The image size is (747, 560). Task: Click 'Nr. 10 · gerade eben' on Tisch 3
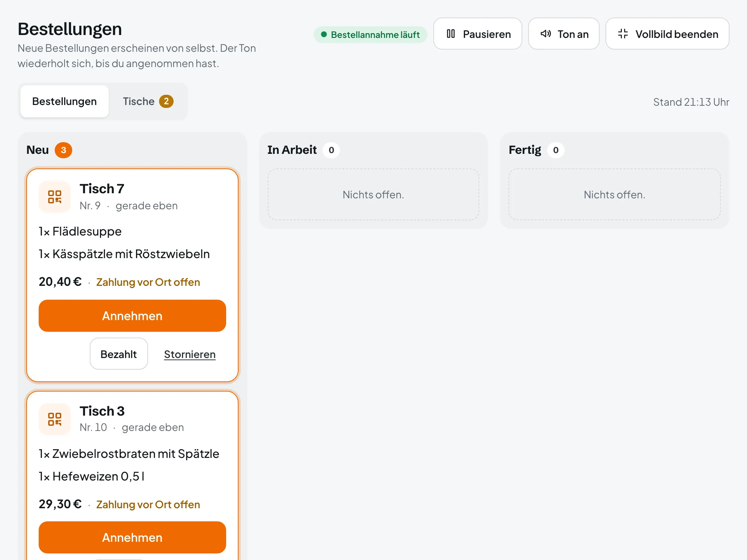click(132, 428)
